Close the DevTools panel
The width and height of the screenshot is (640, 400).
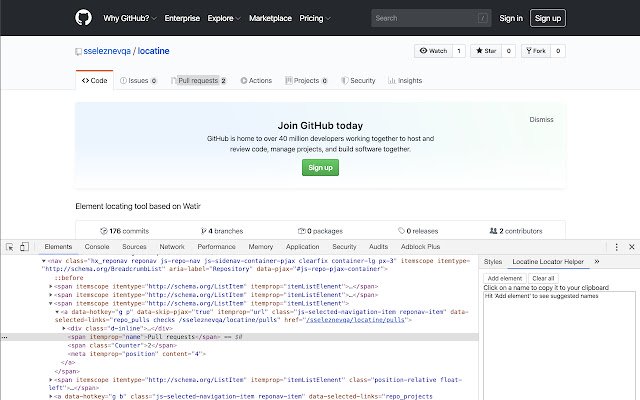point(631,247)
